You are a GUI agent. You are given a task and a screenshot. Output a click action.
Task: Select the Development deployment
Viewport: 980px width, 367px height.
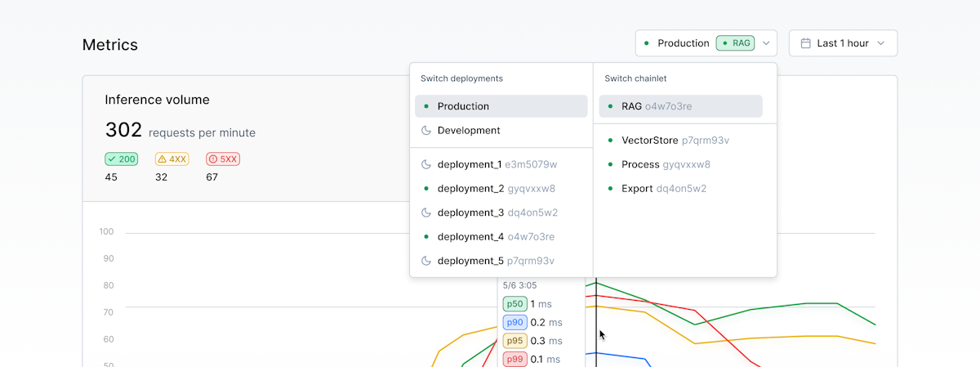click(501, 130)
